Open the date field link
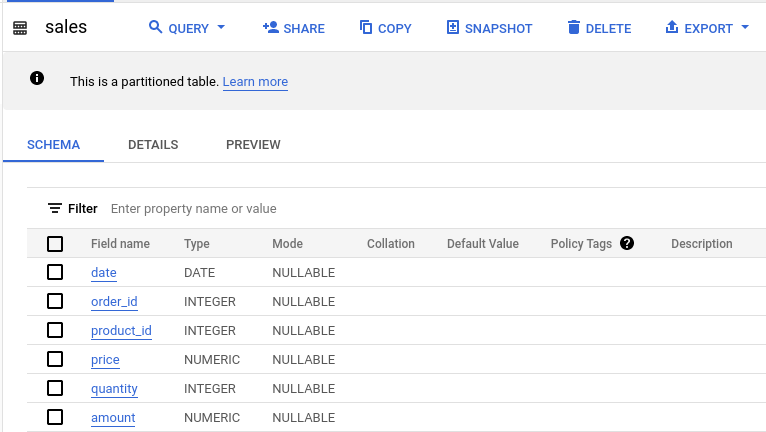The height and width of the screenshot is (432, 766). click(x=104, y=273)
